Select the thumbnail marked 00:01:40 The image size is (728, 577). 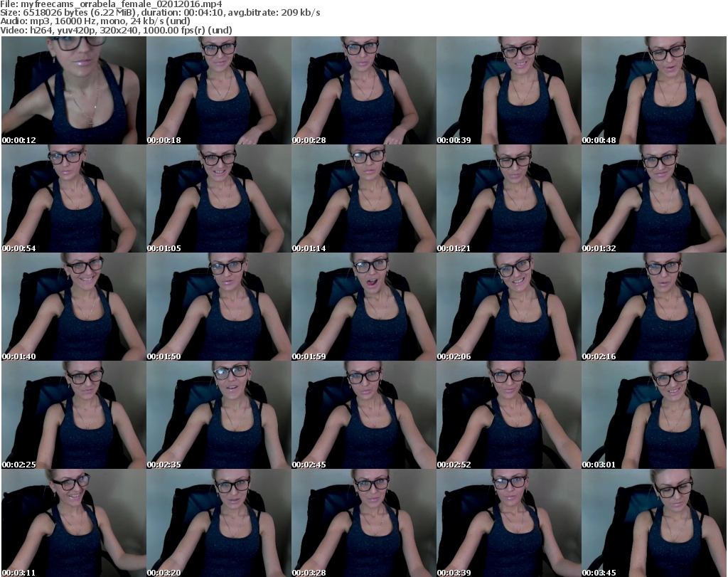tap(74, 307)
